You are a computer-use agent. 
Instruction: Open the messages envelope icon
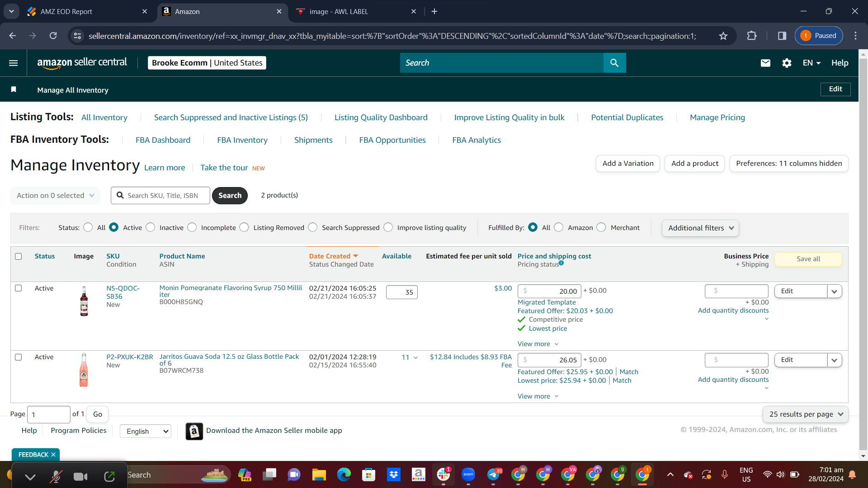point(765,63)
